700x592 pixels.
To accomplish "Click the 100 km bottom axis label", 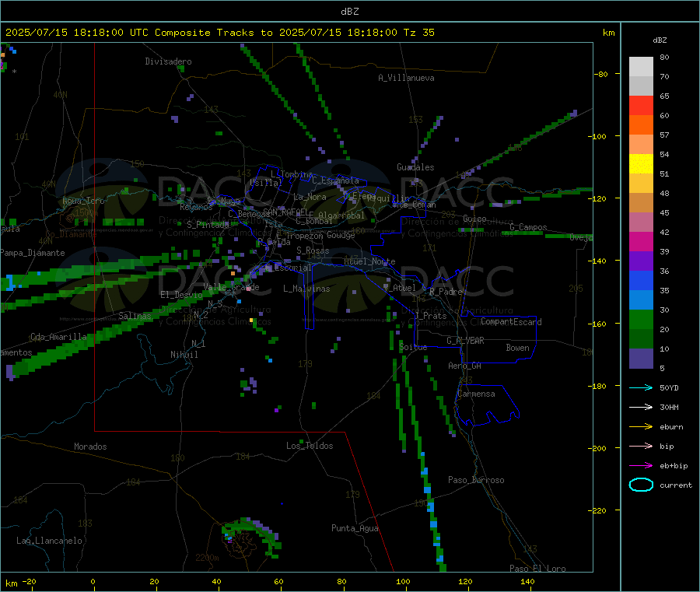I will pyautogui.click(x=403, y=581).
